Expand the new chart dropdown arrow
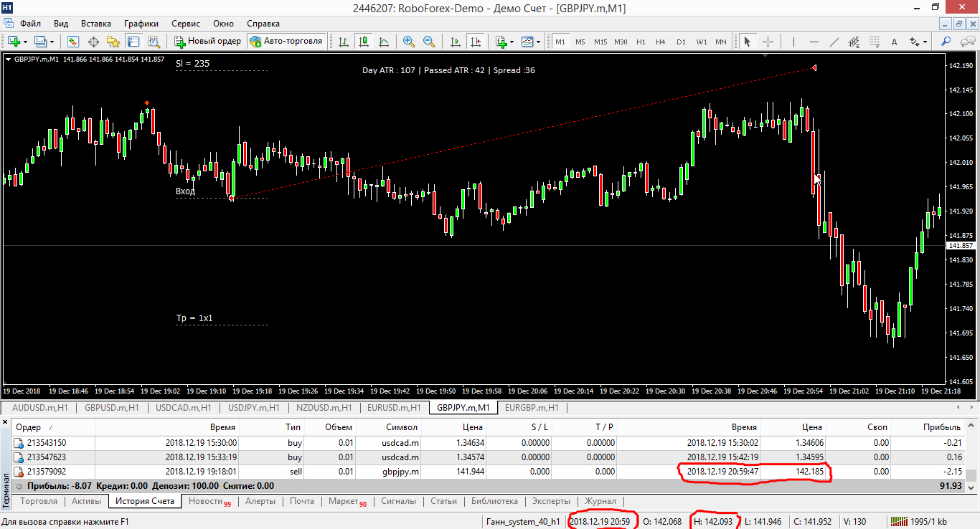980x529 pixels. [x=25, y=42]
